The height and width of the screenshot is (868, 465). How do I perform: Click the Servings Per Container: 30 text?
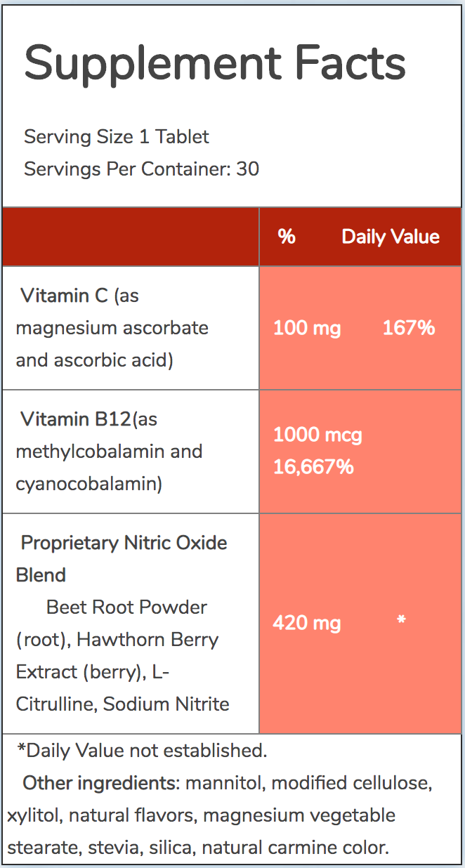tap(141, 169)
